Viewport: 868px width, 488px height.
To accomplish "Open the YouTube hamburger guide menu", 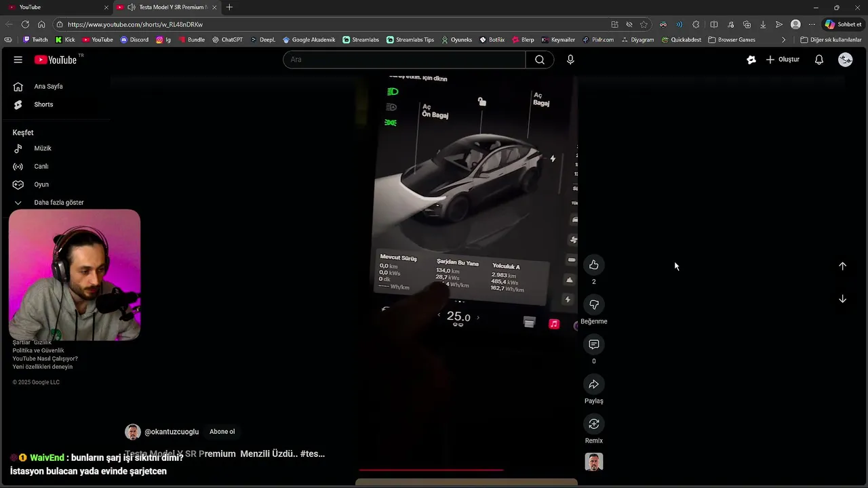I will point(18,60).
